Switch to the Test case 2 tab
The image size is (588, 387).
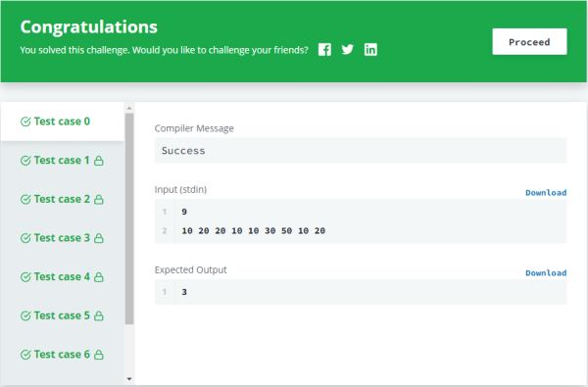point(63,199)
